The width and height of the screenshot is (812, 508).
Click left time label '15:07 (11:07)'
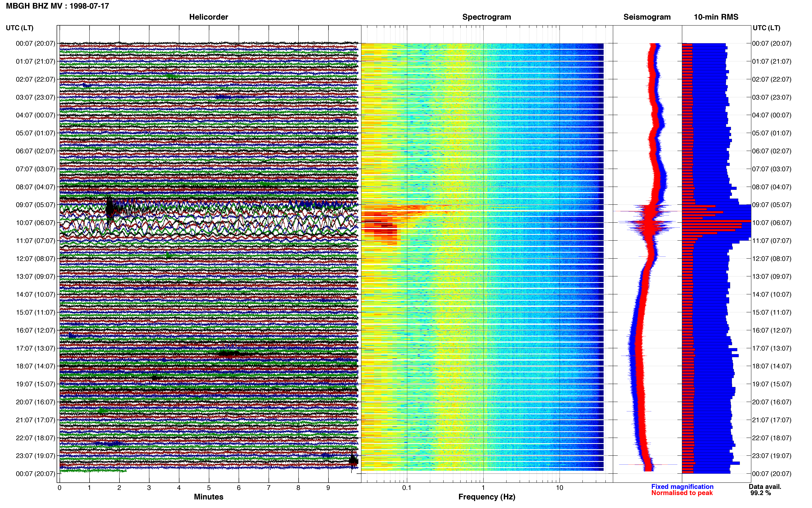coord(35,312)
